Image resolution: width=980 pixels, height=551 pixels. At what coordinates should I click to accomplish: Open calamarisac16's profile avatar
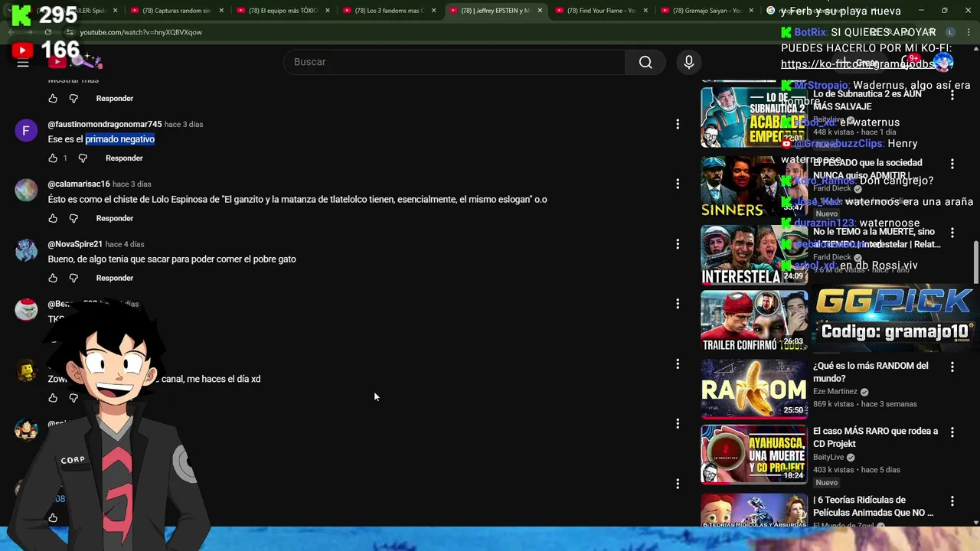click(26, 190)
